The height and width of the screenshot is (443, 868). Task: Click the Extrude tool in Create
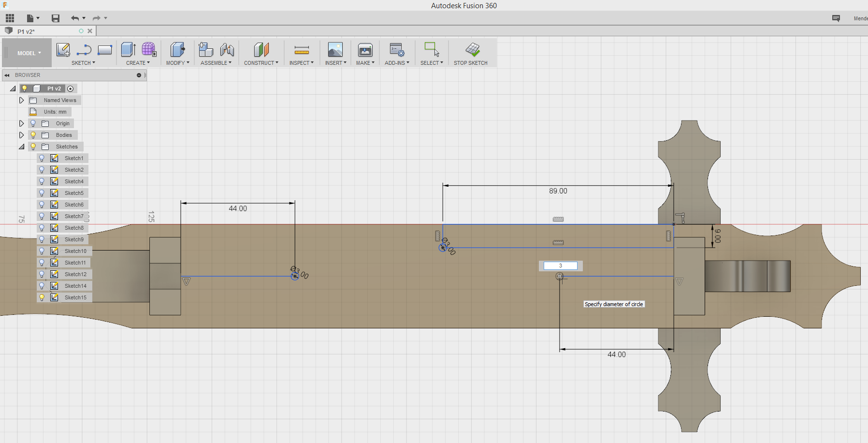[x=128, y=49]
